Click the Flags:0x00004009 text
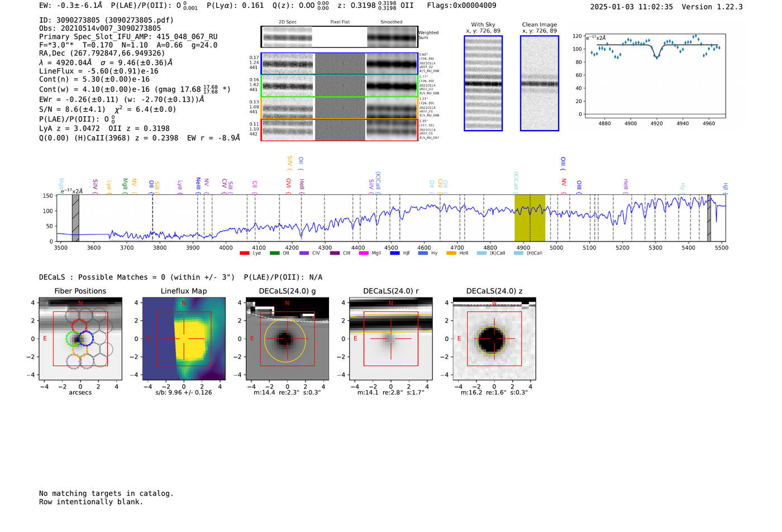782x532 pixels. pos(461,6)
